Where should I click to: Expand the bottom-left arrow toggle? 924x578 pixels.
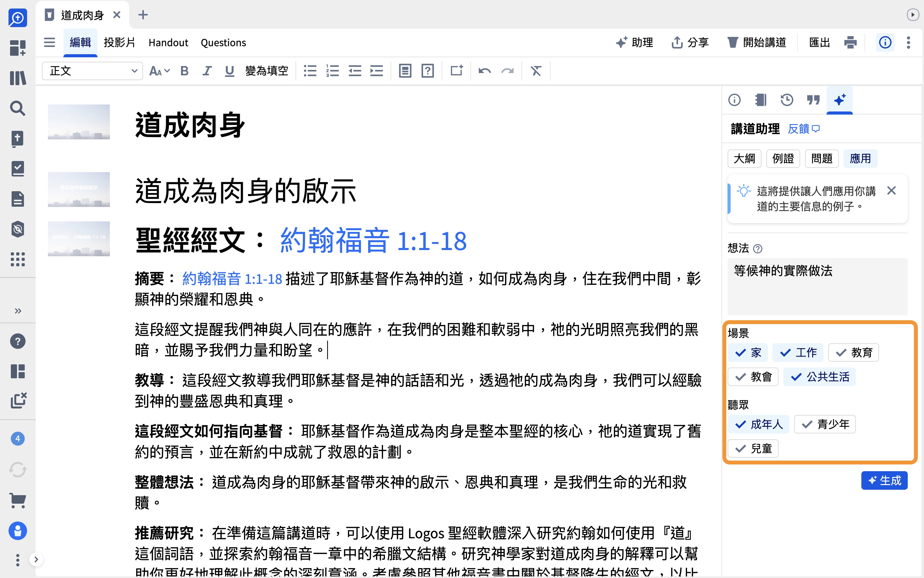[36, 560]
